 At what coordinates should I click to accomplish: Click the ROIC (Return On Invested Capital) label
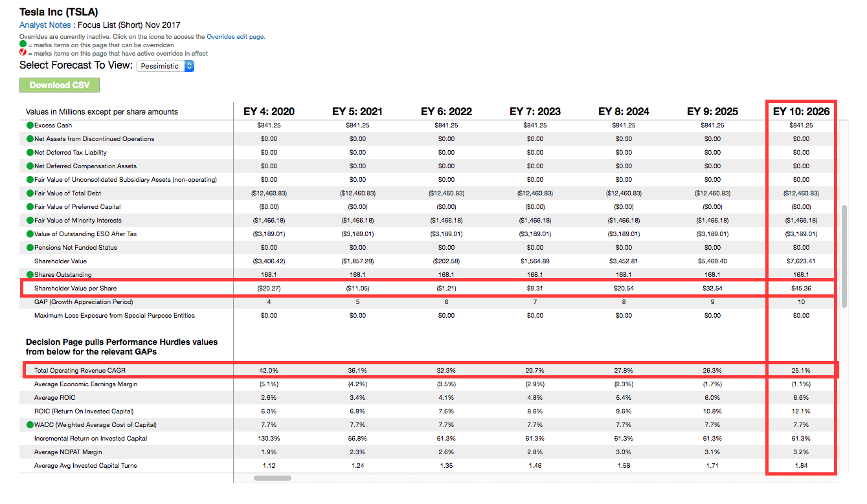point(84,411)
